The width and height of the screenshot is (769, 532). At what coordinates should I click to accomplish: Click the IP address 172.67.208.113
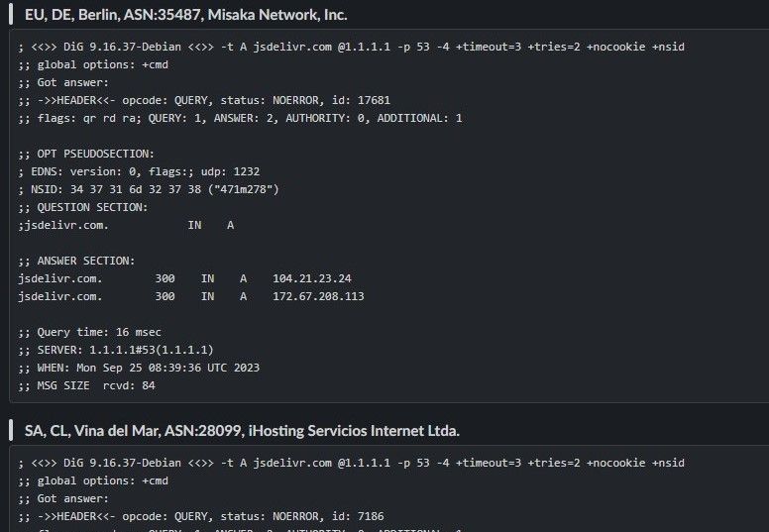(x=319, y=296)
